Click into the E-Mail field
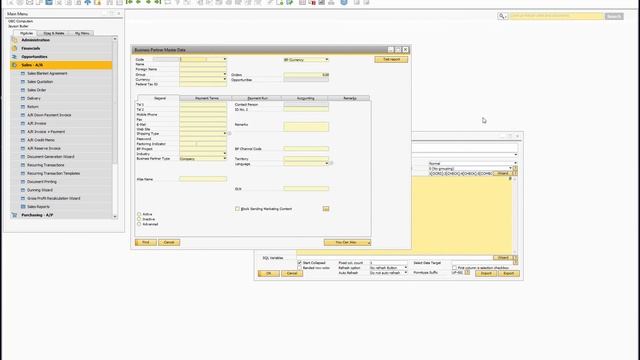Viewport: 640px width, 360px height. 203,124
